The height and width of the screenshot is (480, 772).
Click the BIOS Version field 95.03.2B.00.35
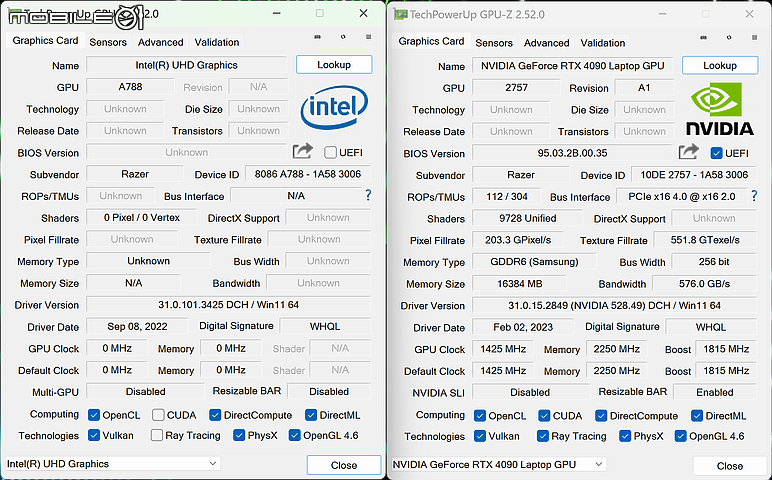pos(572,153)
